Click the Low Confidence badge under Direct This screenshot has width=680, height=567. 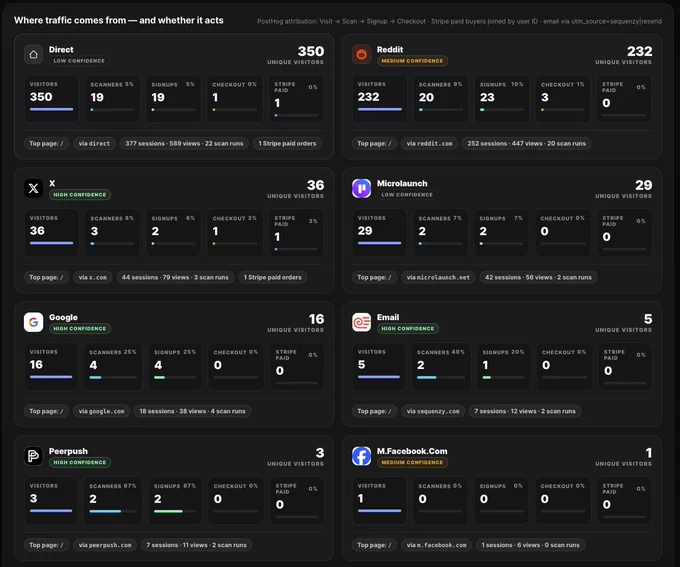[79, 61]
